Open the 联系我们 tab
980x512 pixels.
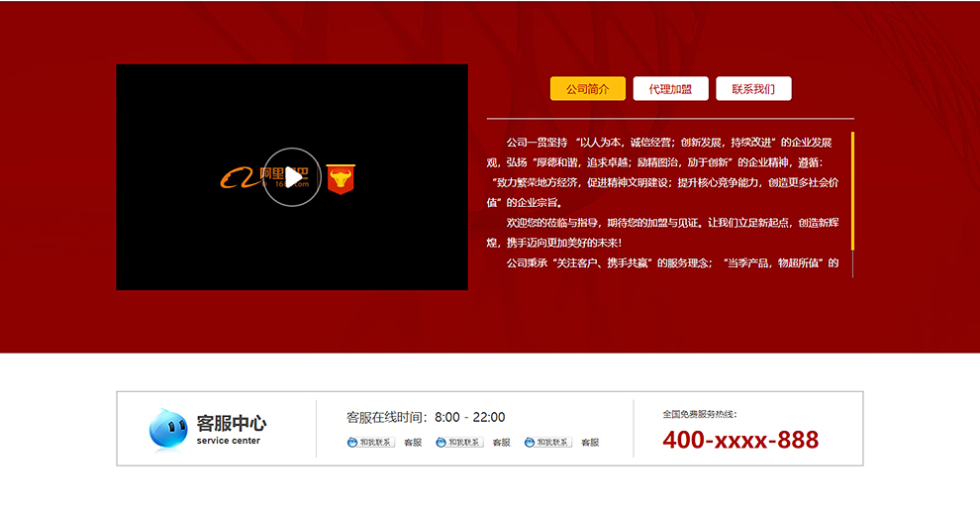coord(753,89)
